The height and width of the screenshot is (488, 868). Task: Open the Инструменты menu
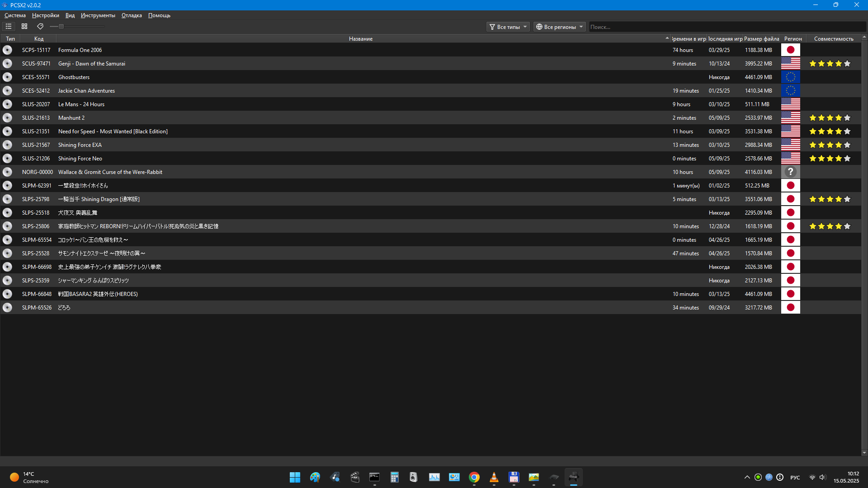[x=98, y=15]
